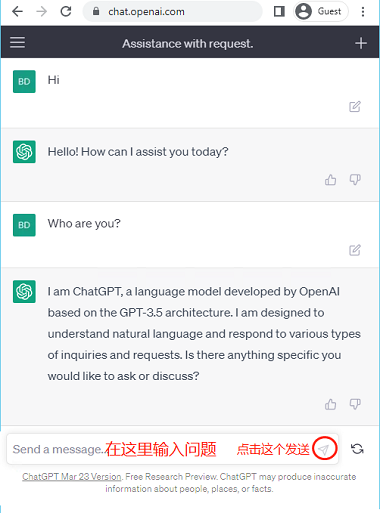
Task: Open the browser three-dot menu
Action: tap(363, 12)
